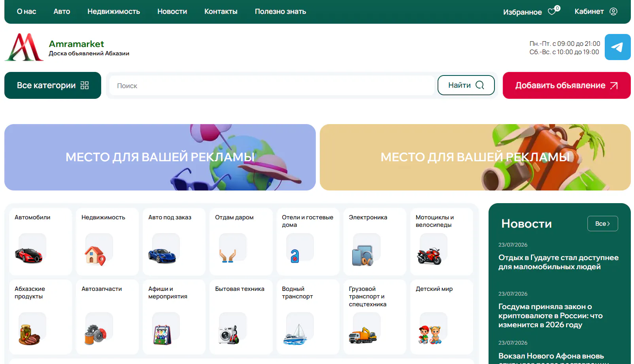The width and height of the screenshot is (634, 364).
Task: Click the Amramarket logo
Action: (x=24, y=47)
